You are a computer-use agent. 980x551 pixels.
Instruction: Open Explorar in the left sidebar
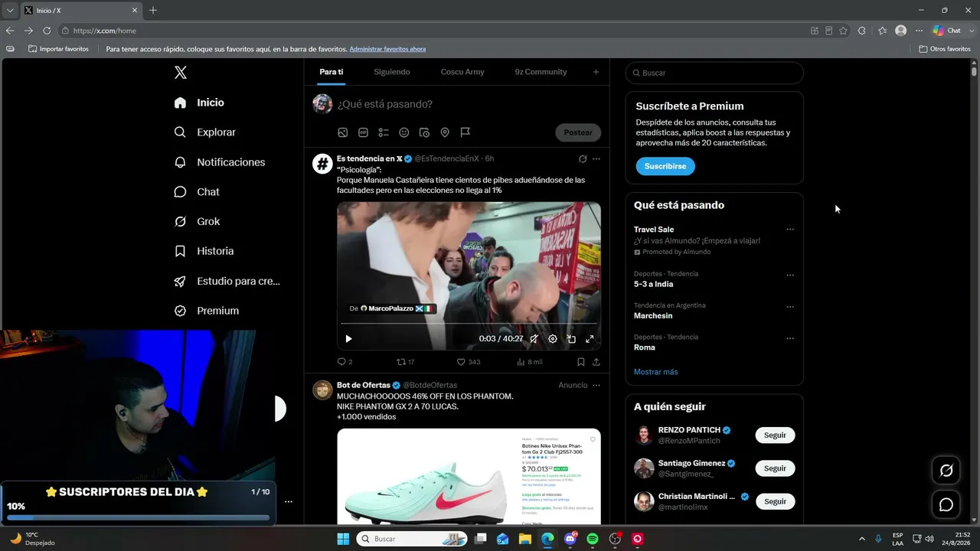[x=205, y=132]
